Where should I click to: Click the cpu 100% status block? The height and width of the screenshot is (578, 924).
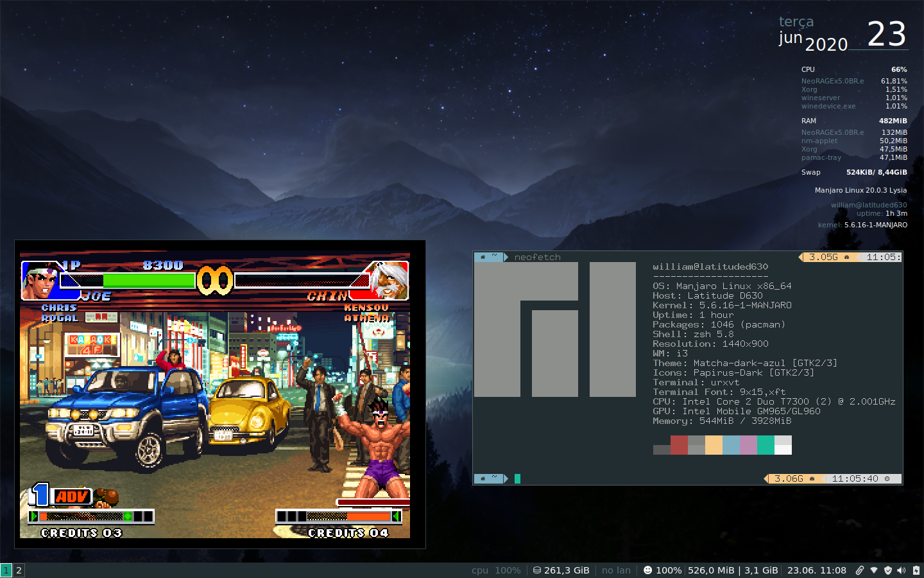496,570
